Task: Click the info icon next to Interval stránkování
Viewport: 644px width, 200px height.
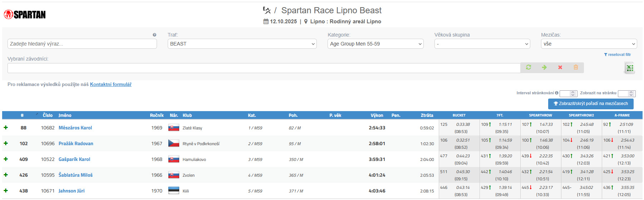Action: click(x=556, y=93)
